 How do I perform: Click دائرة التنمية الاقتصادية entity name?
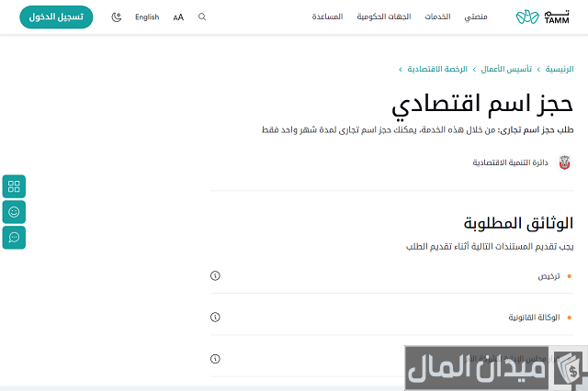pyautogui.click(x=511, y=162)
